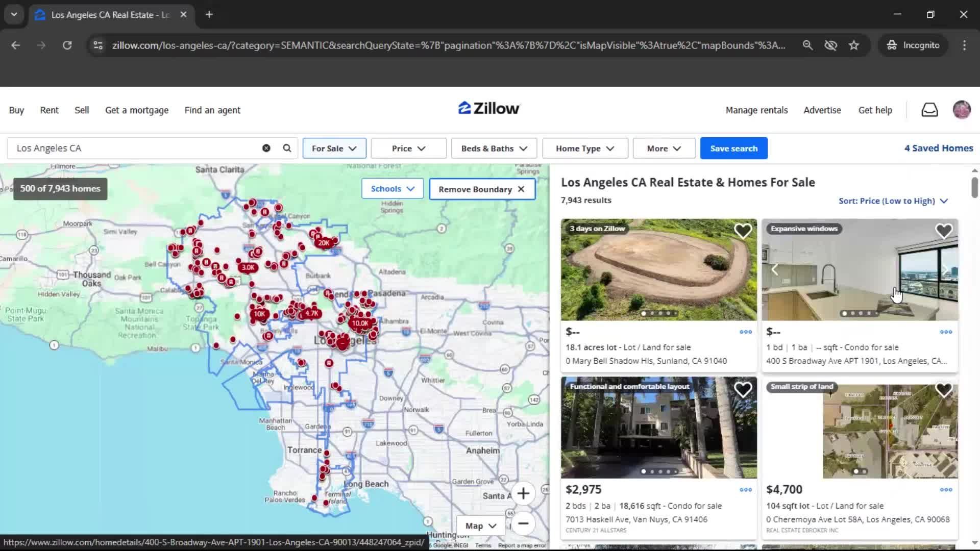
Task: Select the Get a mortgage menu item
Action: point(136,110)
